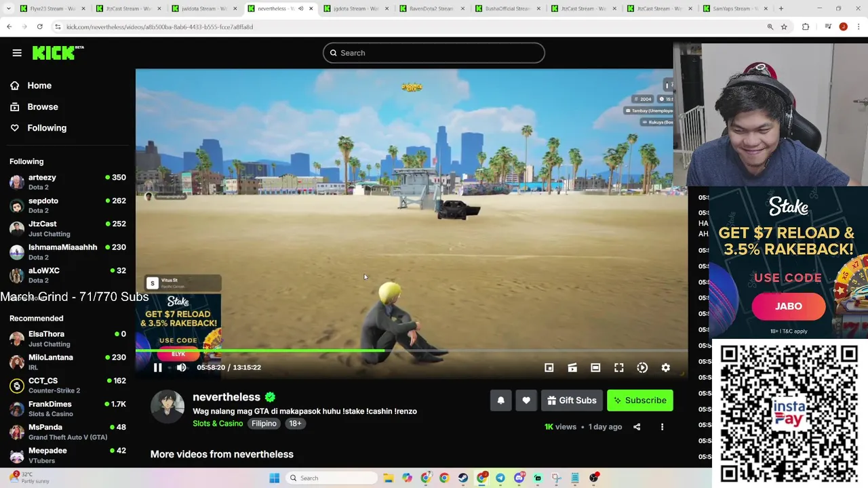This screenshot has height=488, width=868.
Task: Open FrankDimes recommended channel
Action: point(68,409)
